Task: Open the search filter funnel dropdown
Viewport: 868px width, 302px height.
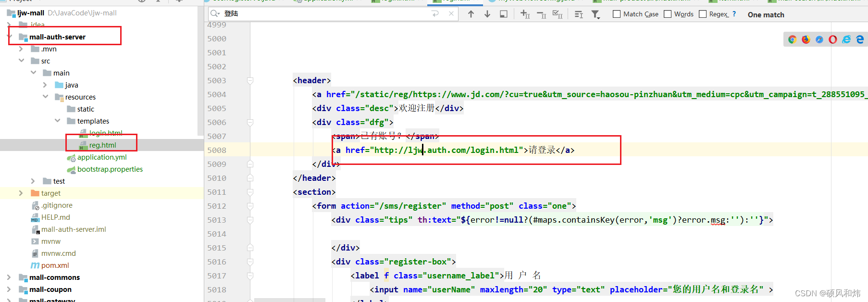Action: pos(595,14)
